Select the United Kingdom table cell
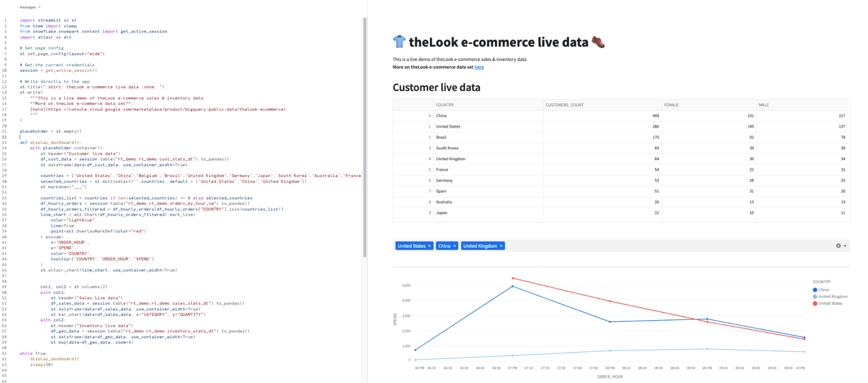Screen dimensions: 868x383 489,159
